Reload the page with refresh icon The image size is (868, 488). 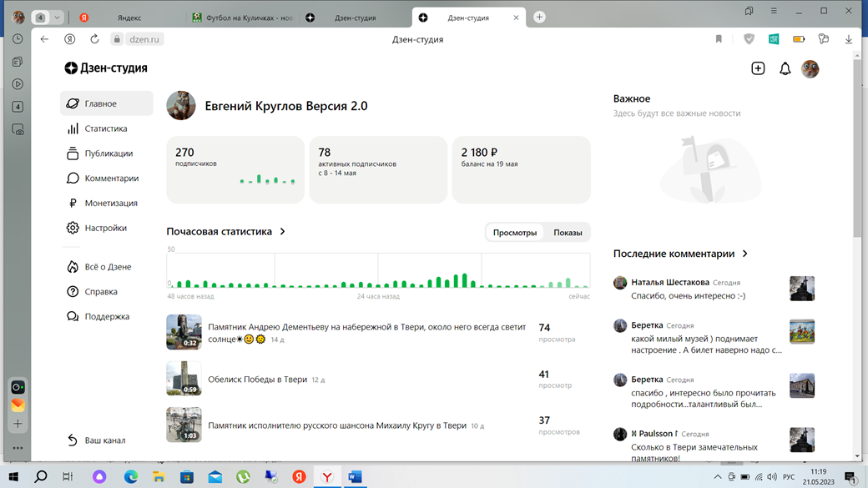pyautogui.click(x=94, y=39)
